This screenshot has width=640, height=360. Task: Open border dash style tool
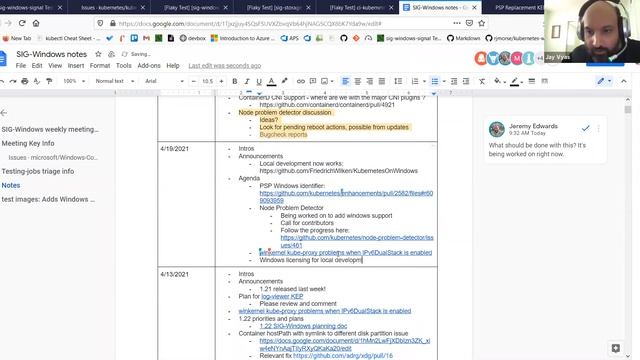point(544,81)
